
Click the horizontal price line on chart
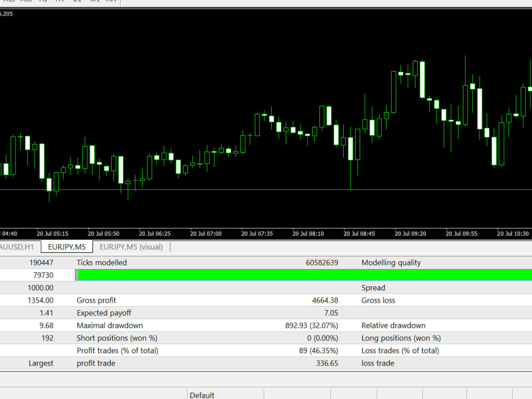(x=266, y=190)
